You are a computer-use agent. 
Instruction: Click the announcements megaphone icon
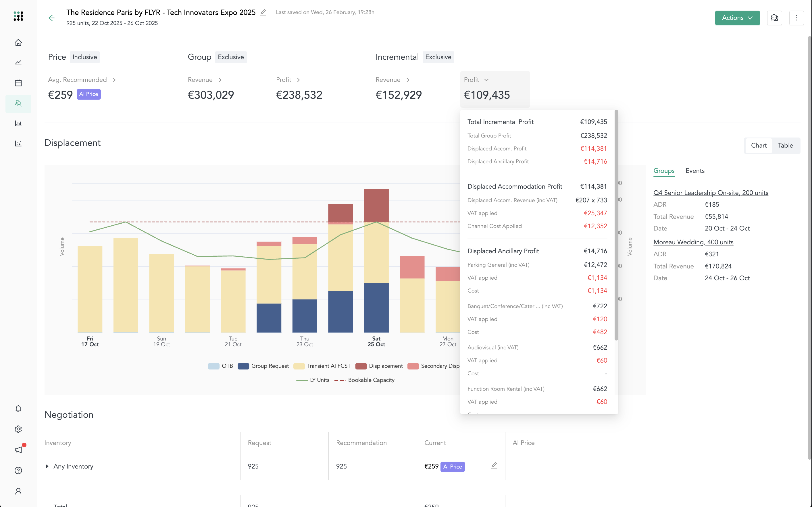[x=18, y=450]
